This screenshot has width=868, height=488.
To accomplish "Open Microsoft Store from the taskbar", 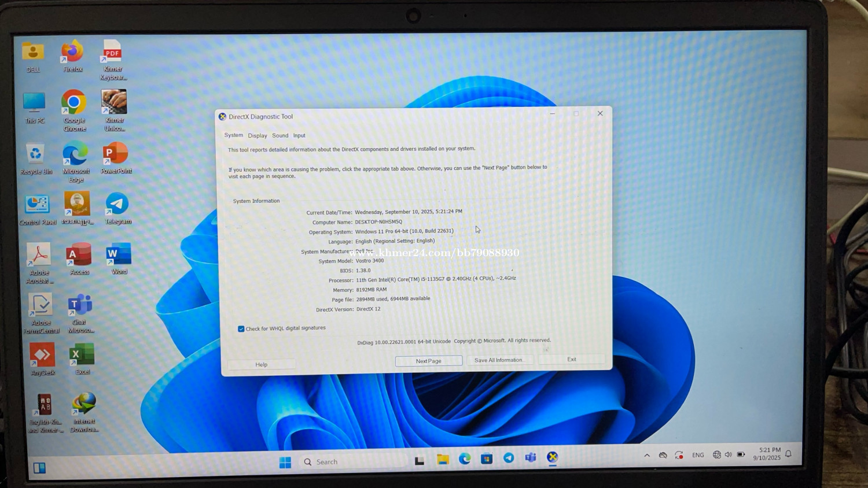I will coord(487,459).
